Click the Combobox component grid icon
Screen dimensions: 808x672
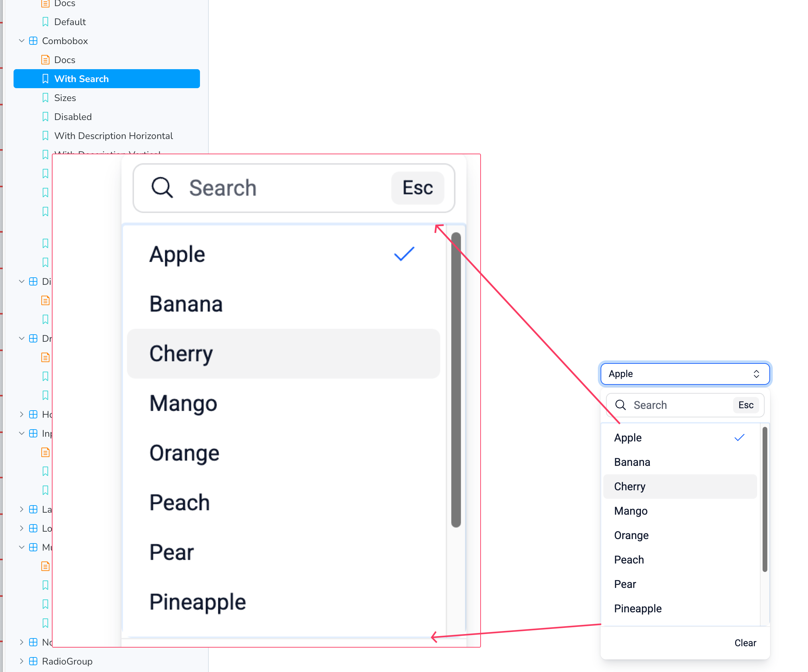point(34,41)
